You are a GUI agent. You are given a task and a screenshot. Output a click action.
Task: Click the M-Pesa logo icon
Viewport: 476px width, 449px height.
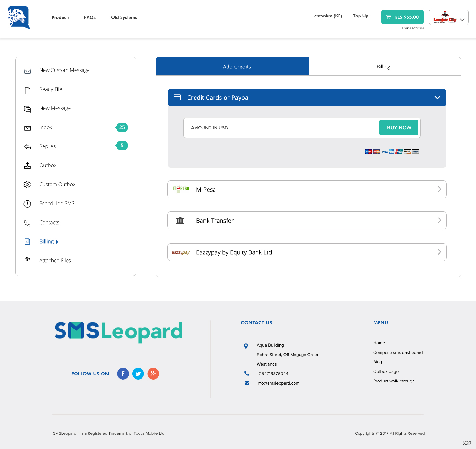coord(181,189)
